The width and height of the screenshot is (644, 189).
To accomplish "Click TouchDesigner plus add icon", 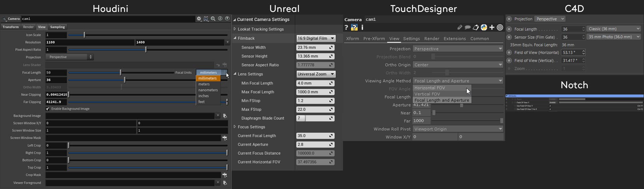I will (x=492, y=28).
